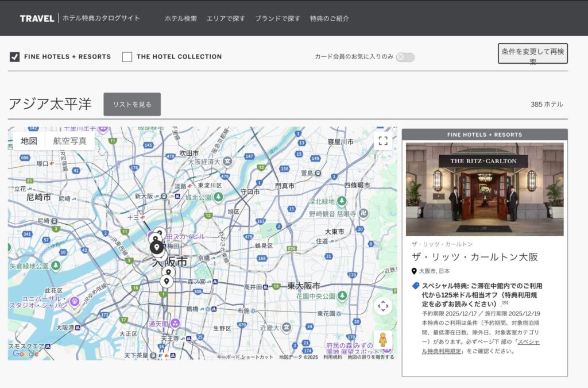Switch the map to 航空写真 view
The width and height of the screenshot is (588, 388).
(69, 141)
